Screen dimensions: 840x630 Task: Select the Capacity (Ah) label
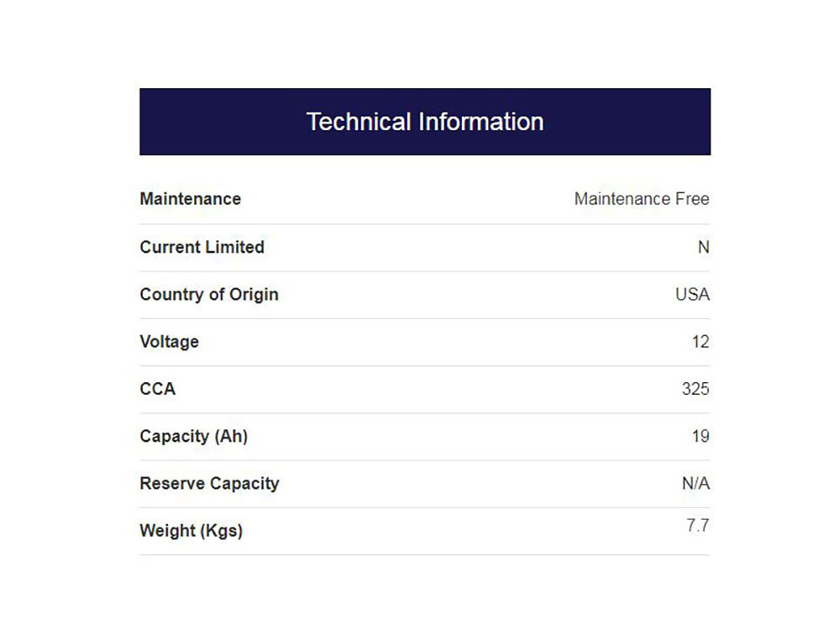[x=194, y=436]
